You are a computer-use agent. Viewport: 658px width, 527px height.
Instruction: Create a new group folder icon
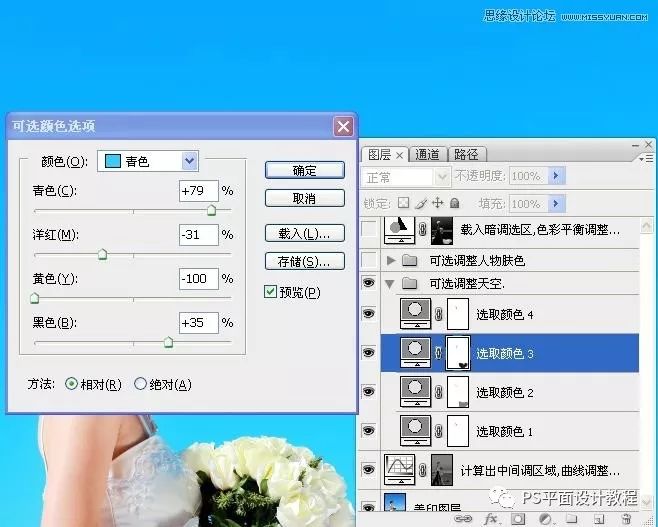point(571,519)
